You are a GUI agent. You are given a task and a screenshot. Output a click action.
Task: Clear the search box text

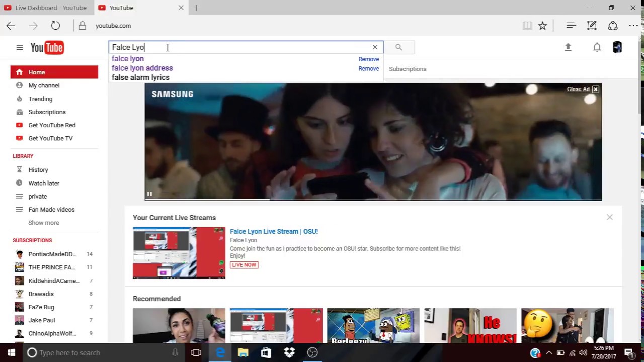click(375, 47)
